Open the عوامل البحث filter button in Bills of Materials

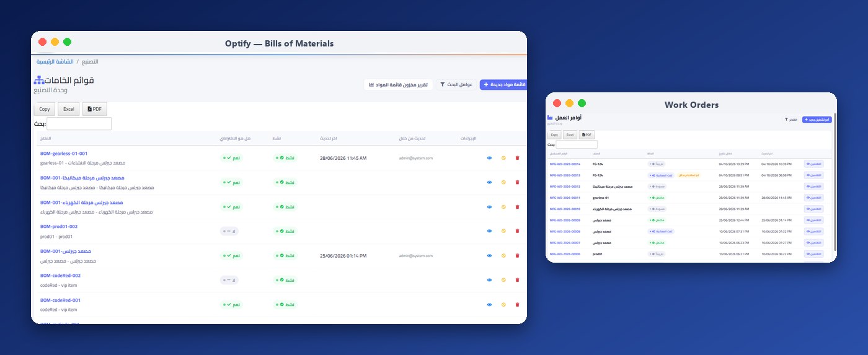click(456, 84)
